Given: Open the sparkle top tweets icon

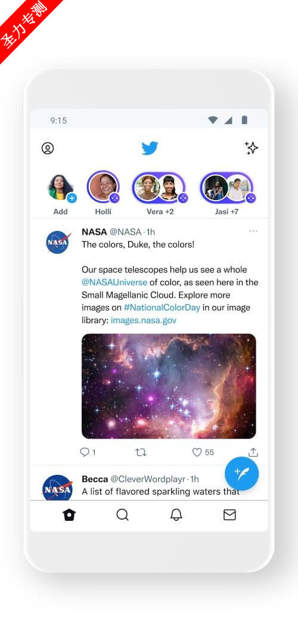Looking at the screenshot, I should coord(251,148).
